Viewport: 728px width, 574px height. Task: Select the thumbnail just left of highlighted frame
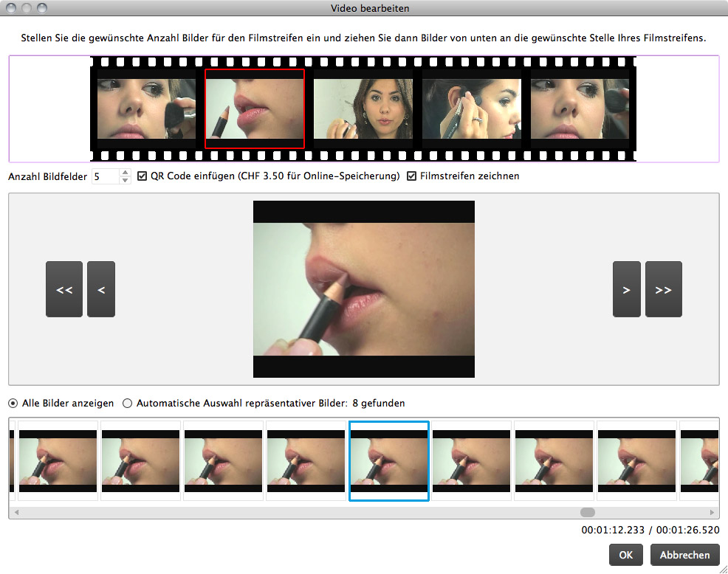pos(306,461)
